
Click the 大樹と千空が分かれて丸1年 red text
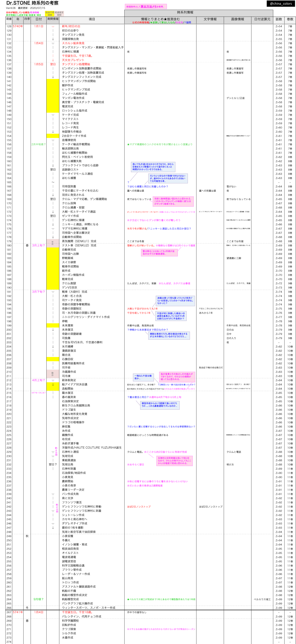tap(142, 309)
